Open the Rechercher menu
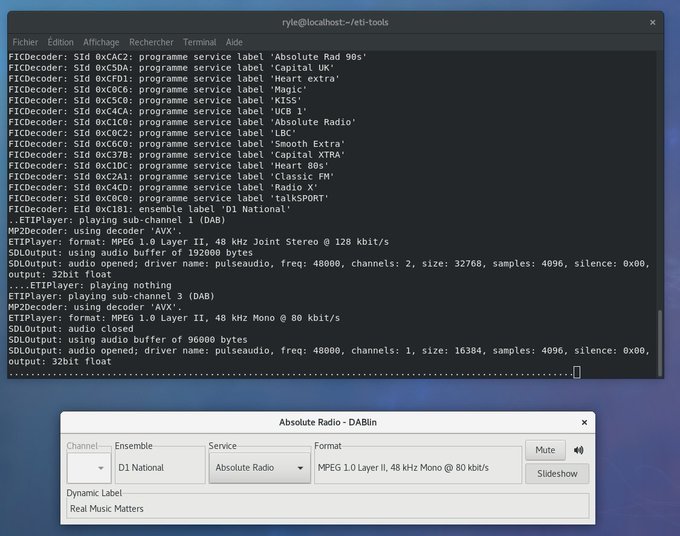 click(151, 42)
